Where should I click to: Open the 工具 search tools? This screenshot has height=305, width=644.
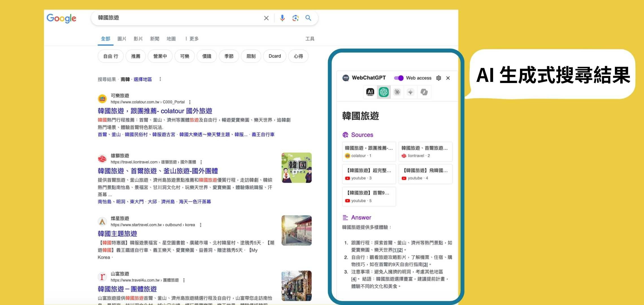(x=310, y=39)
